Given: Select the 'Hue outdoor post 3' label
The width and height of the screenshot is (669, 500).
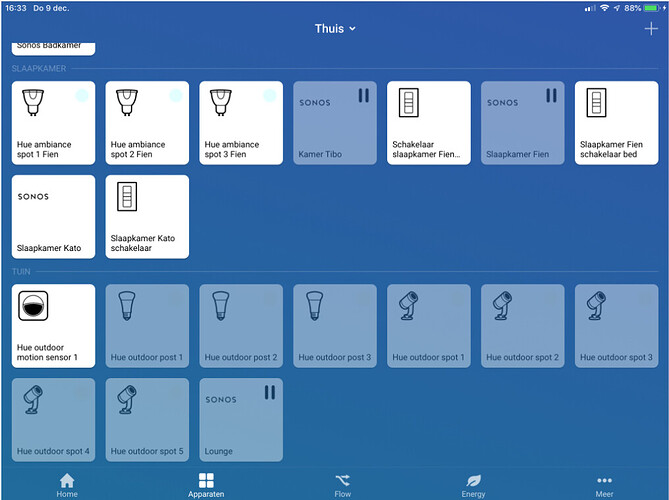Looking at the screenshot, I should click(x=334, y=358).
